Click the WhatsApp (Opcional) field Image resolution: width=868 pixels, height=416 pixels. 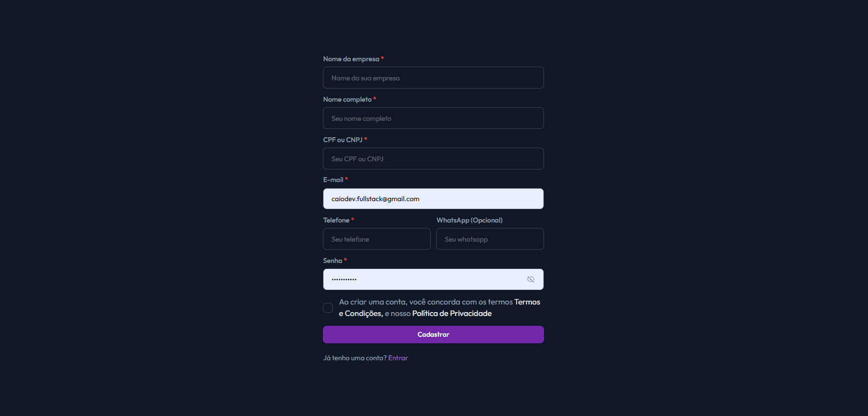point(489,239)
